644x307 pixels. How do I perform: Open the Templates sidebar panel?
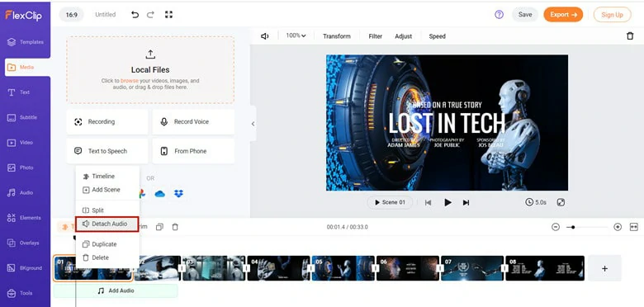[25, 42]
